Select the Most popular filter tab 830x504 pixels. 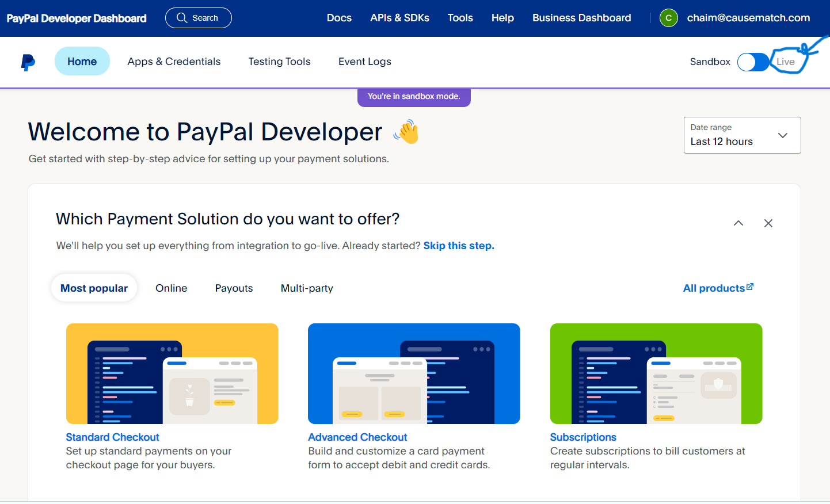click(x=94, y=288)
